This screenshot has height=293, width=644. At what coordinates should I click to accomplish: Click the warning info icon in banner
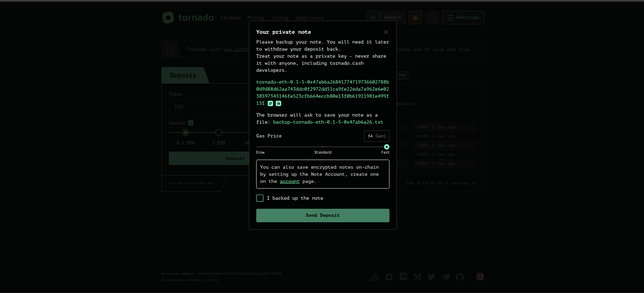(170, 50)
